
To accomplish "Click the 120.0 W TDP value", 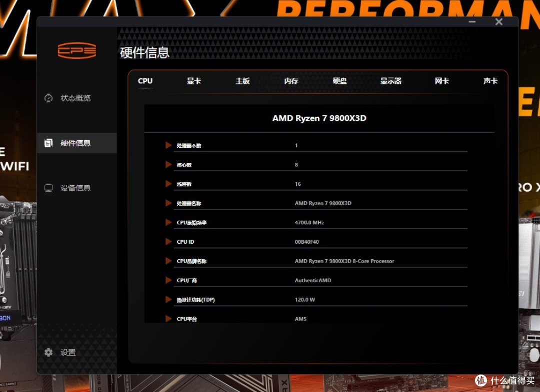I will [305, 300].
